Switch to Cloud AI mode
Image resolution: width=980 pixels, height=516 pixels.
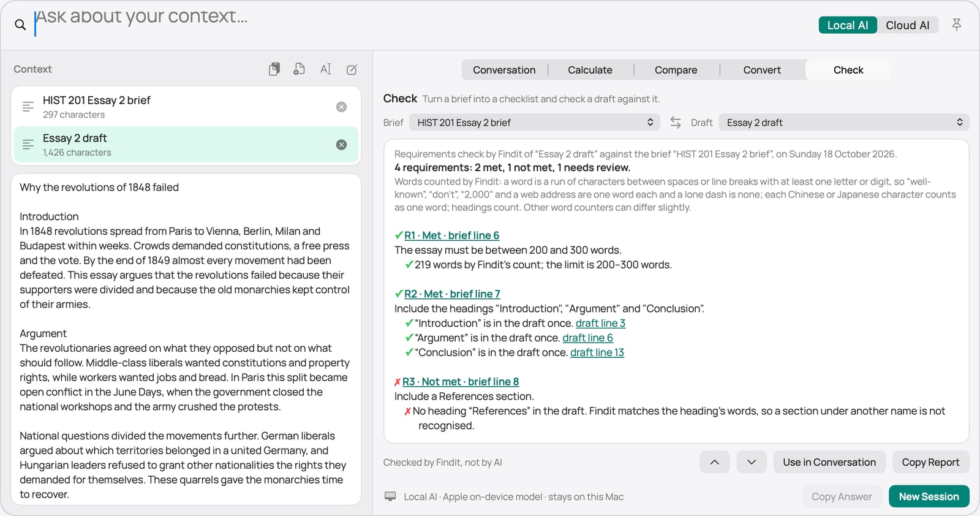click(908, 25)
